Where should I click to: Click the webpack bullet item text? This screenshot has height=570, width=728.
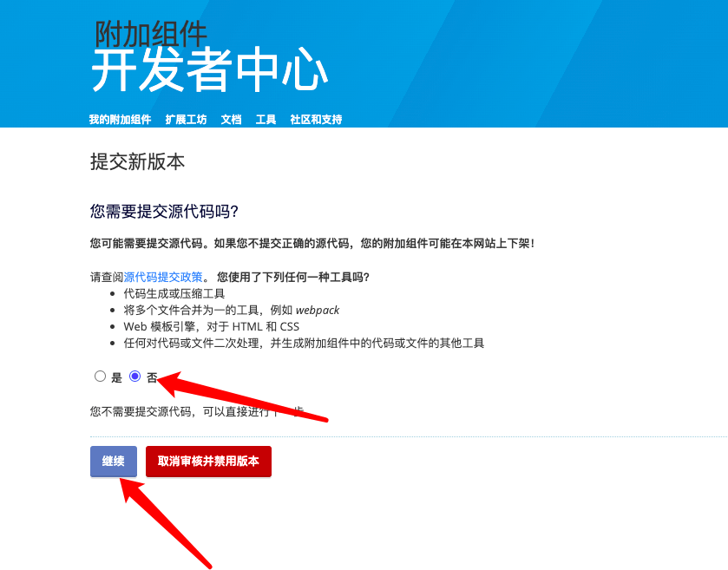[x=231, y=310]
